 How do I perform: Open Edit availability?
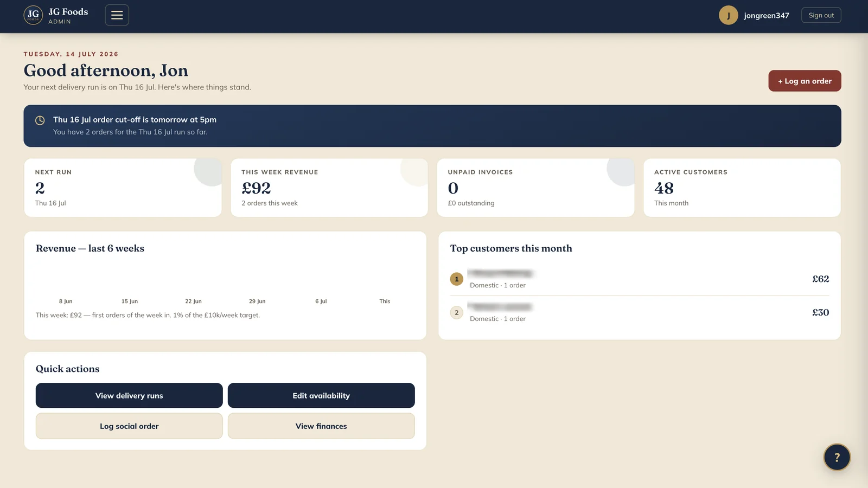click(x=321, y=396)
